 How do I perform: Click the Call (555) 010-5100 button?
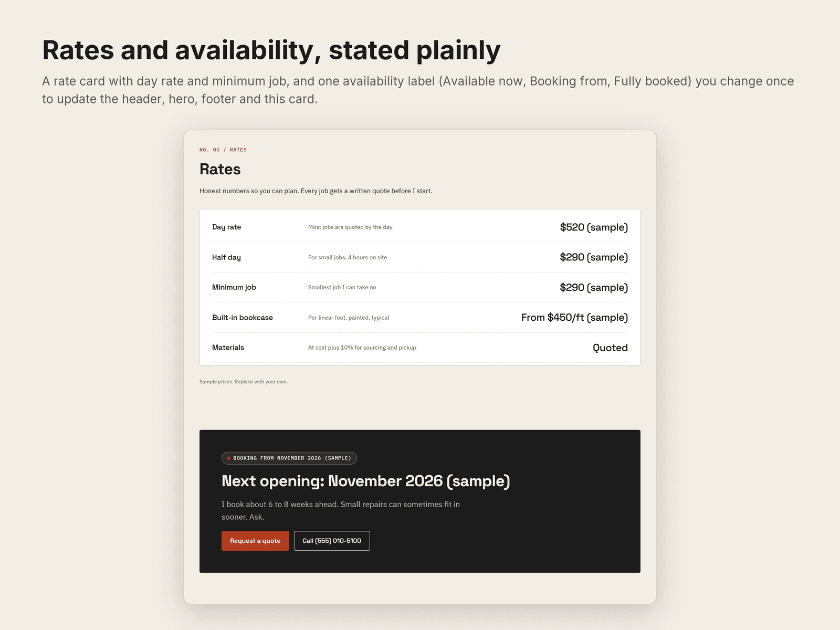click(x=332, y=541)
